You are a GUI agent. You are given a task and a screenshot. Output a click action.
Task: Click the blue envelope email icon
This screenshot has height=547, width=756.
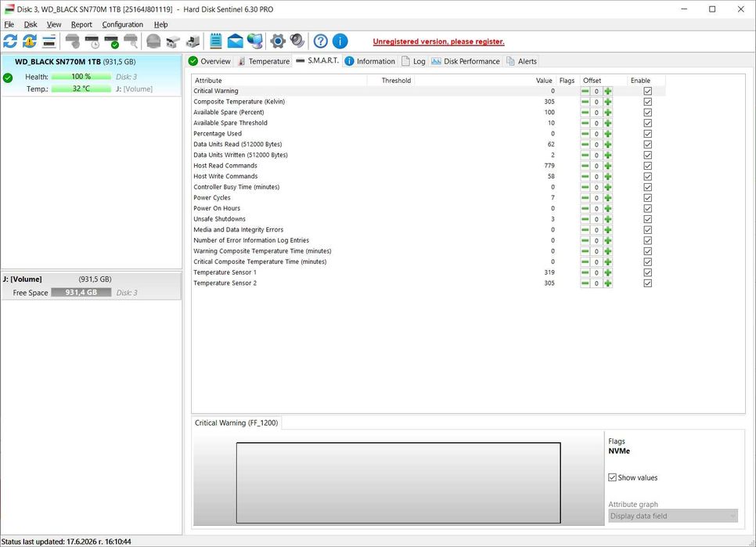coord(236,41)
